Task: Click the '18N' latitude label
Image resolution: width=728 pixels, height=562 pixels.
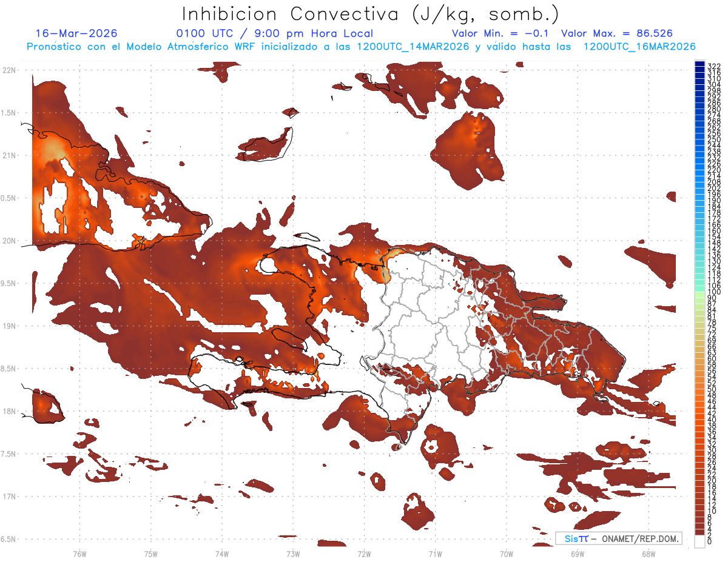Action: pos(9,412)
